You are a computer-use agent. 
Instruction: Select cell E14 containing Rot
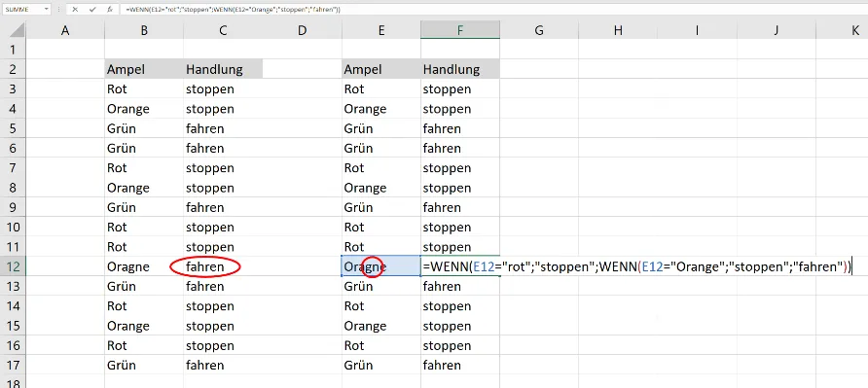click(381, 306)
